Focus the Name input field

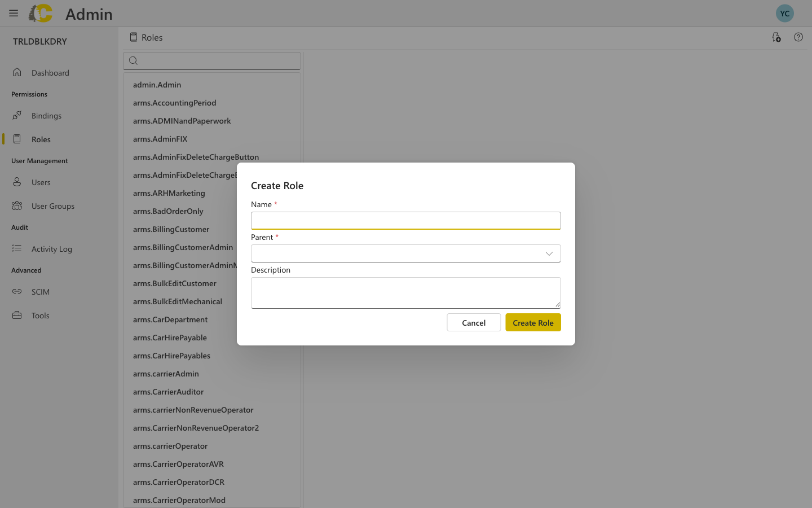(x=405, y=221)
